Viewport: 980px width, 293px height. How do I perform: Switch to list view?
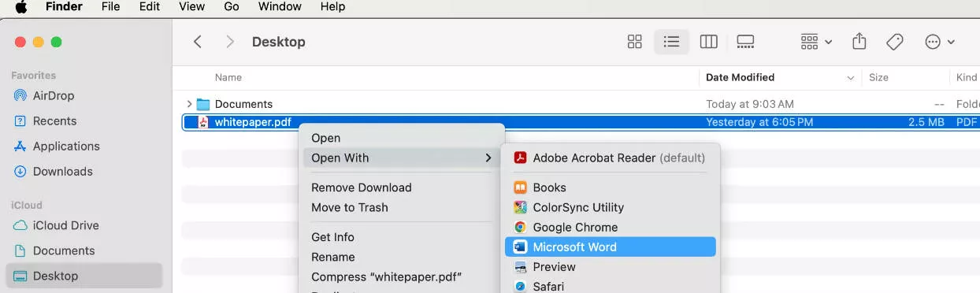(671, 42)
